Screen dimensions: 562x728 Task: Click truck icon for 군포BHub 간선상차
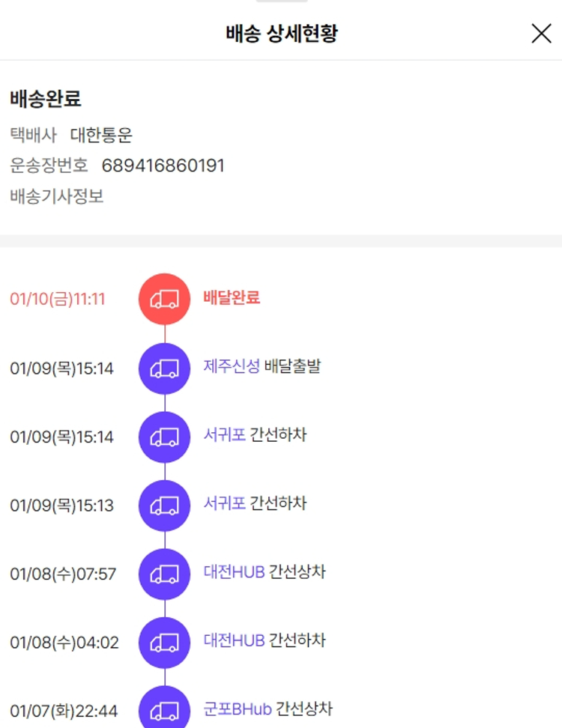[164, 710]
